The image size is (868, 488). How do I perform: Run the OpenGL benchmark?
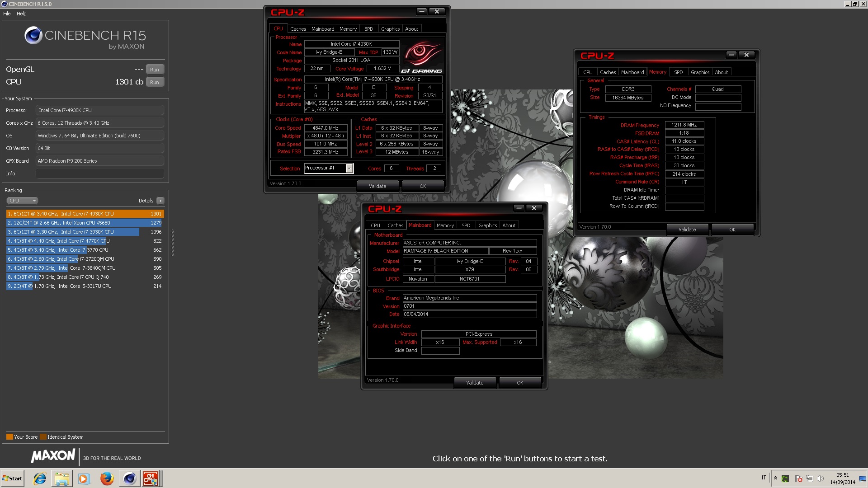(155, 70)
